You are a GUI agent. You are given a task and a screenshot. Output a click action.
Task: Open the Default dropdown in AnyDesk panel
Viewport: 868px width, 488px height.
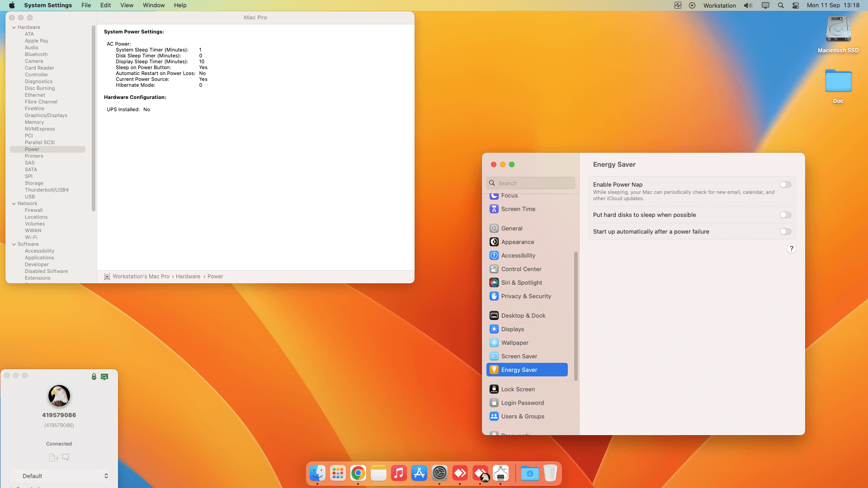60,476
